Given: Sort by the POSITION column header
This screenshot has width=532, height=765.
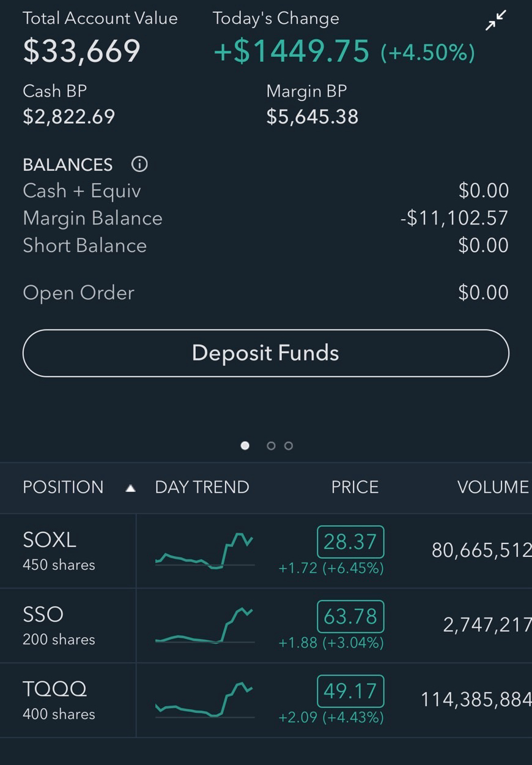Looking at the screenshot, I should point(63,487).
